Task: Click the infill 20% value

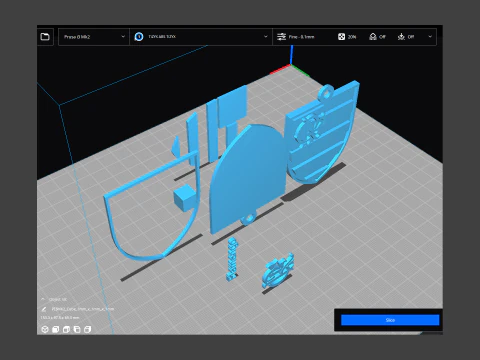Action: pyautogui.click(x=352, y=37)
